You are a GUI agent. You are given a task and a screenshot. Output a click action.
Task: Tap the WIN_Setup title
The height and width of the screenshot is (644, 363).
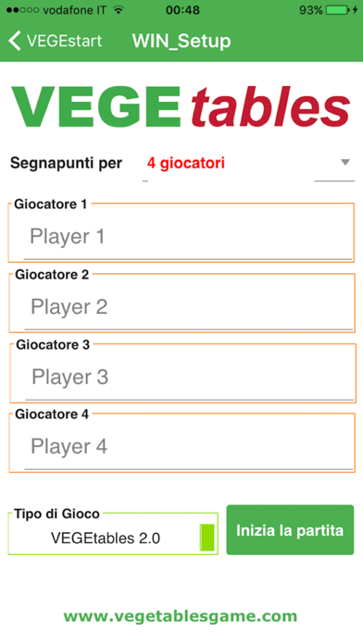(181, 41)
